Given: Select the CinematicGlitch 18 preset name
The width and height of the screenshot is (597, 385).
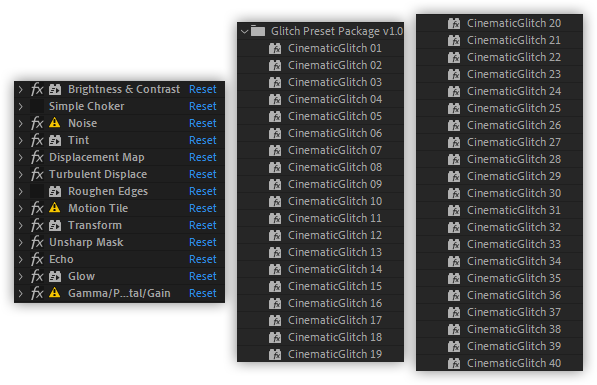Looking at the screenshot, I should (x=335, y=337).
